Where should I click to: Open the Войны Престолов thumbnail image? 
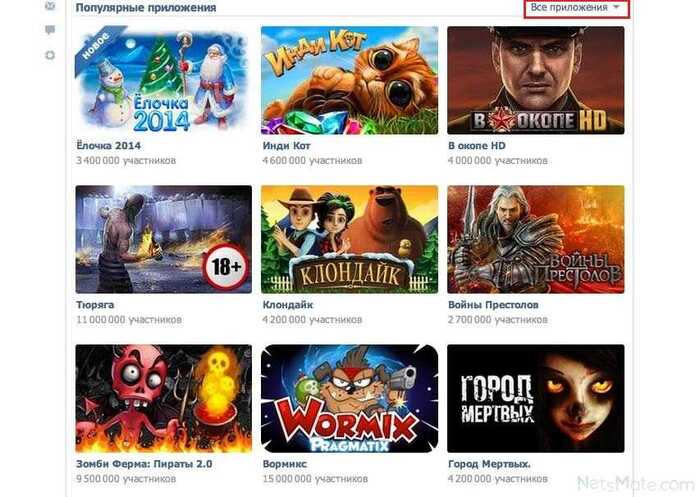tap(536, 239)
